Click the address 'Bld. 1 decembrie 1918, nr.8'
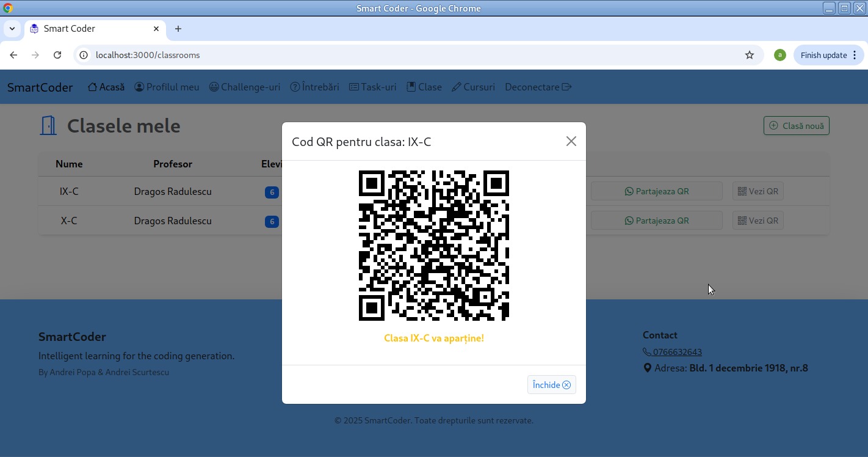The image size is (868, 457). pyautogui.click(x=748, y=368)
